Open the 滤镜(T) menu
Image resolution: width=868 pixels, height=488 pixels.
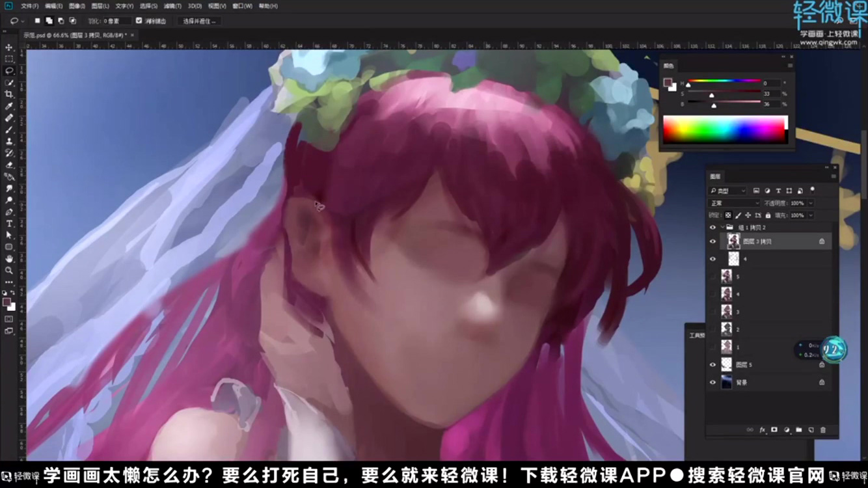(x=173, y=6)
